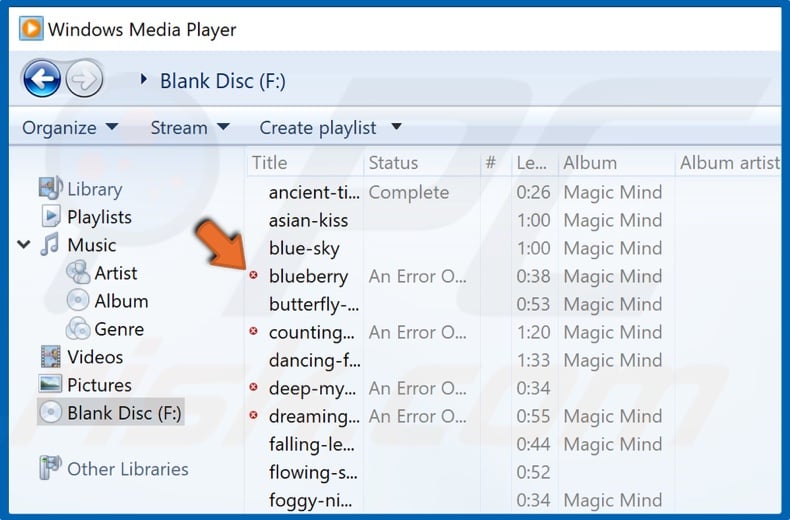This screenshot has height=520, width=790.
Task: Click the 1:20 length value
Action: tap(533, 332)
